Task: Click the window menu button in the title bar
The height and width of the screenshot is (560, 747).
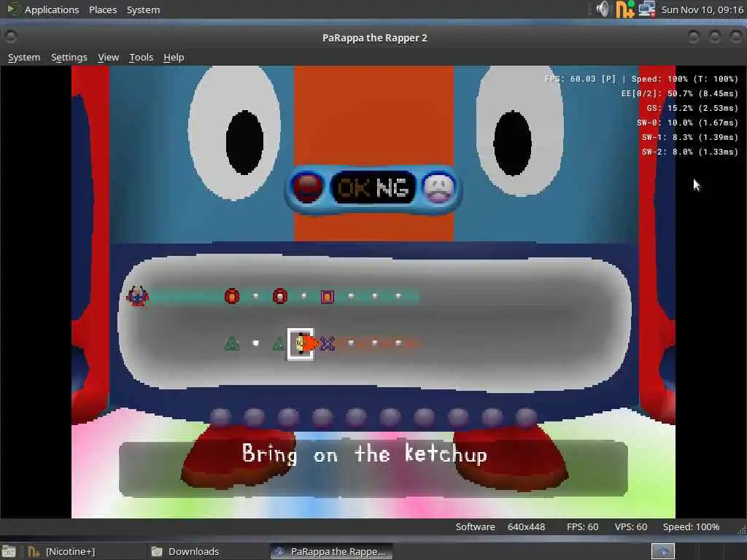Action: pos(10,36)
